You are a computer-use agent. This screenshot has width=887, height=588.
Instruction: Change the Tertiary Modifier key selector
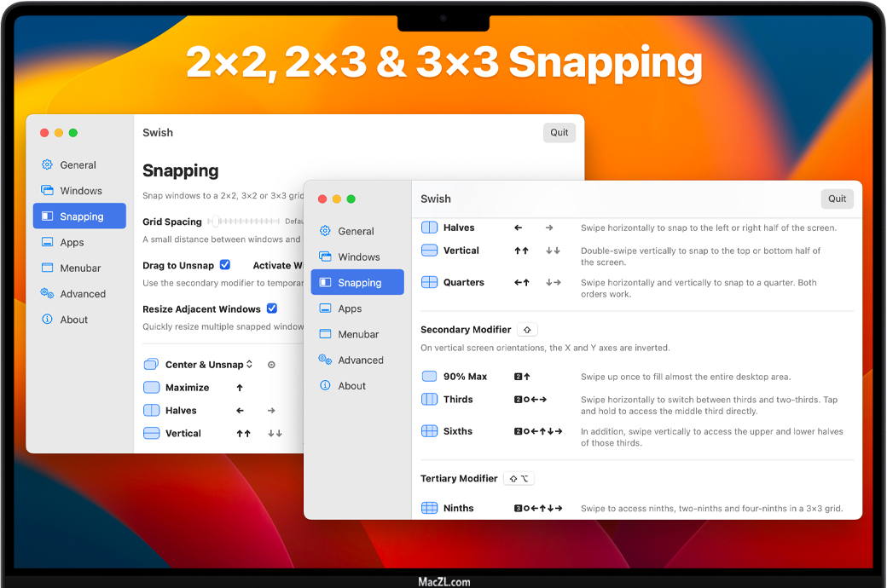[x=519, y=479]
